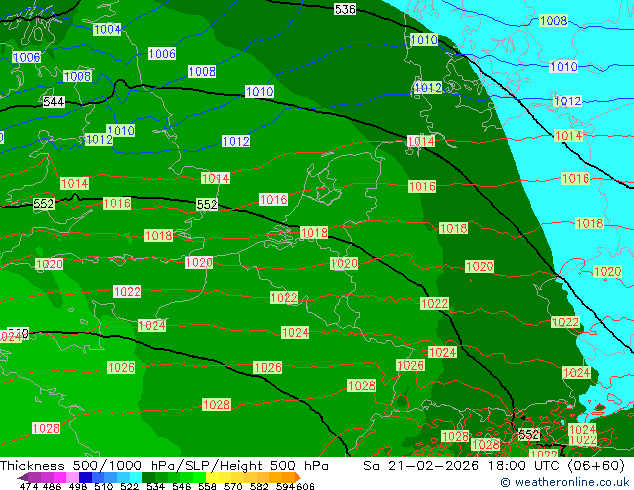Click legend value '510'

(104, 486)
